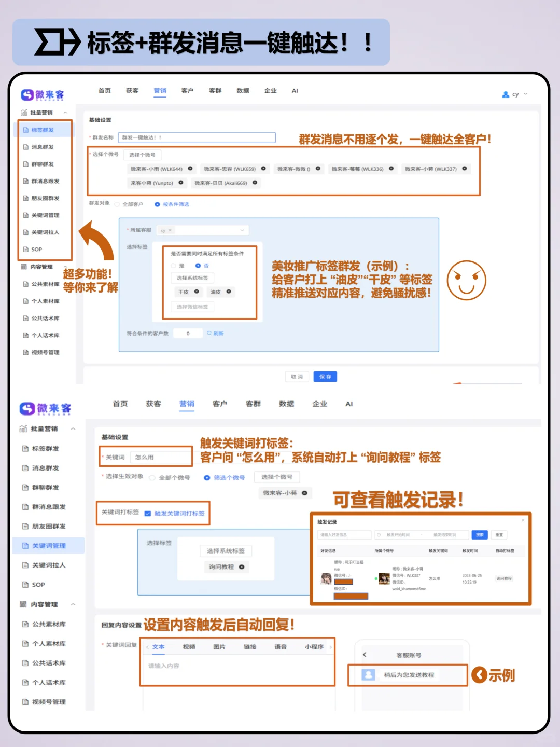Viewport: 560px width, 747px height.
Task: Collapse the 批量营销 section
Action: [65, 112]
